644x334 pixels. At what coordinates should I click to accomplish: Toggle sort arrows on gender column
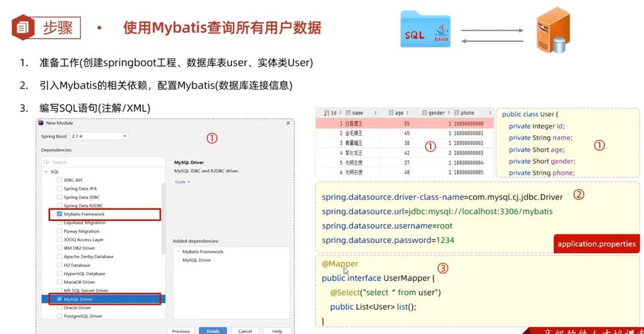click(x=449, y=112)
